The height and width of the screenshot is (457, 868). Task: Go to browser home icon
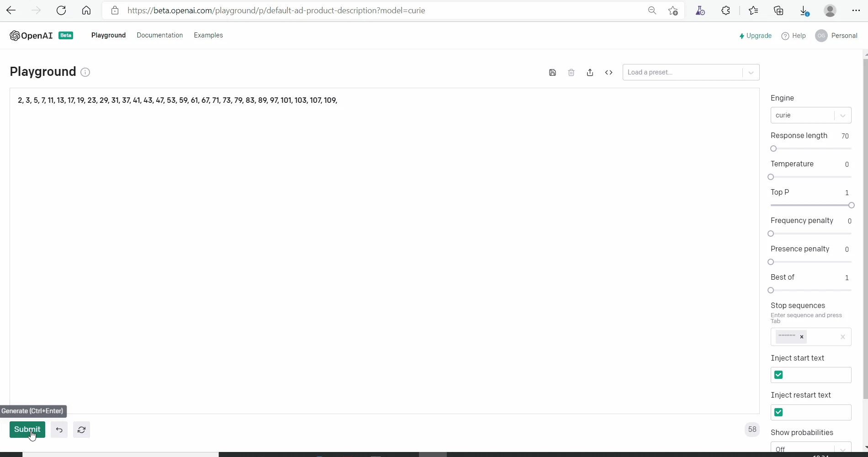[86, 11]
